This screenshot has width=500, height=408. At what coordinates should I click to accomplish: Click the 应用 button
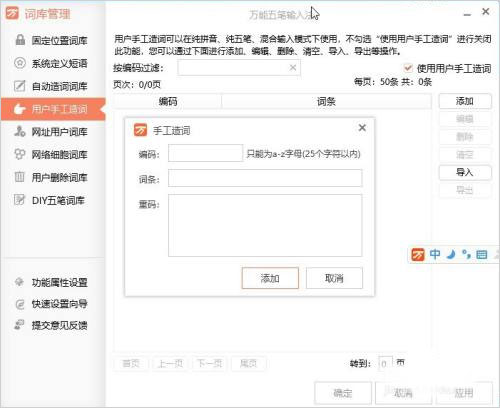464,393
